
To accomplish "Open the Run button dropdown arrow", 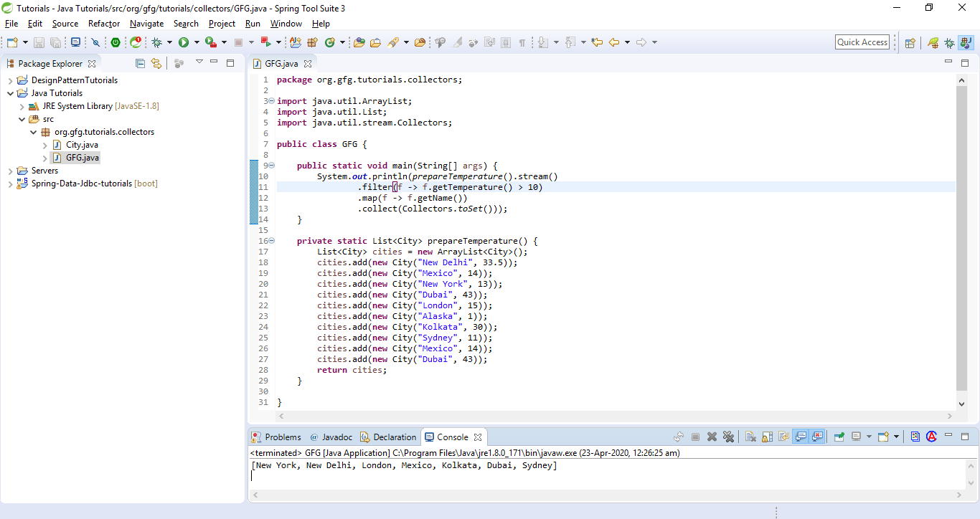I will click(x=196, y=43).
